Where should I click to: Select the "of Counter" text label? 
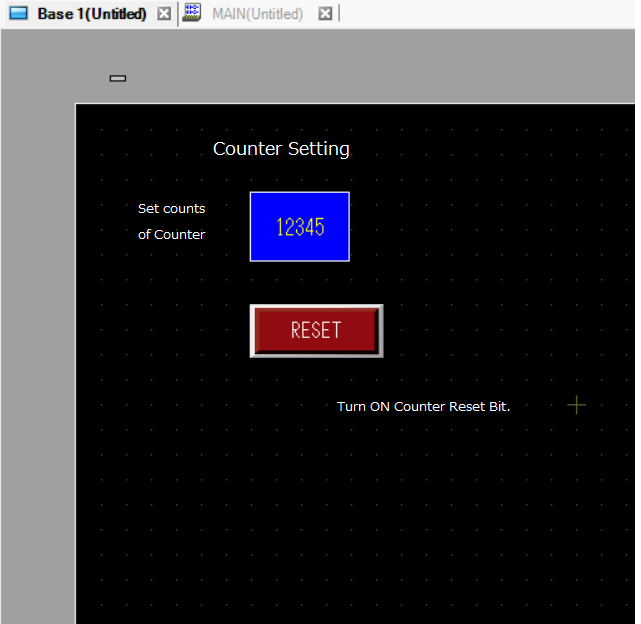(x=171, y=234)
